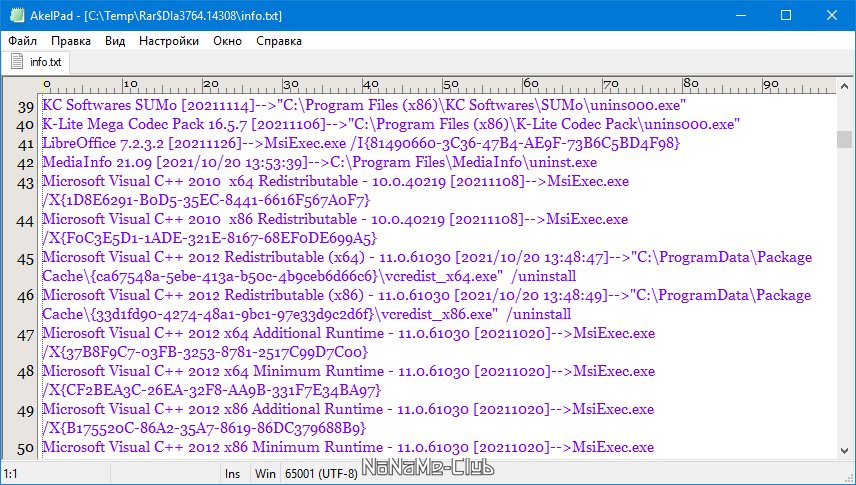Click the vertical scrollbar thumb
The width and height of the screenshot is (856, 485).
[844, 139]
